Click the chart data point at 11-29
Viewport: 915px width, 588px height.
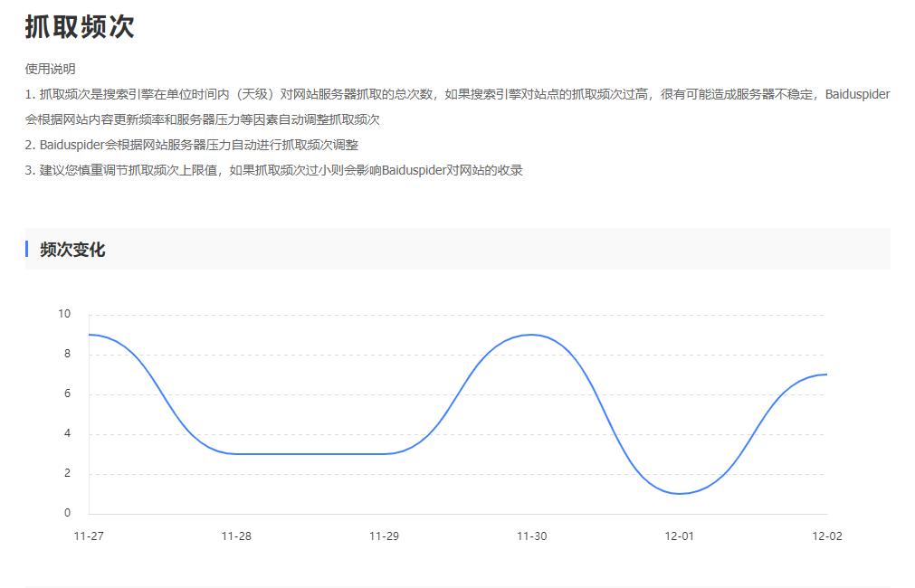click(385, 452)
